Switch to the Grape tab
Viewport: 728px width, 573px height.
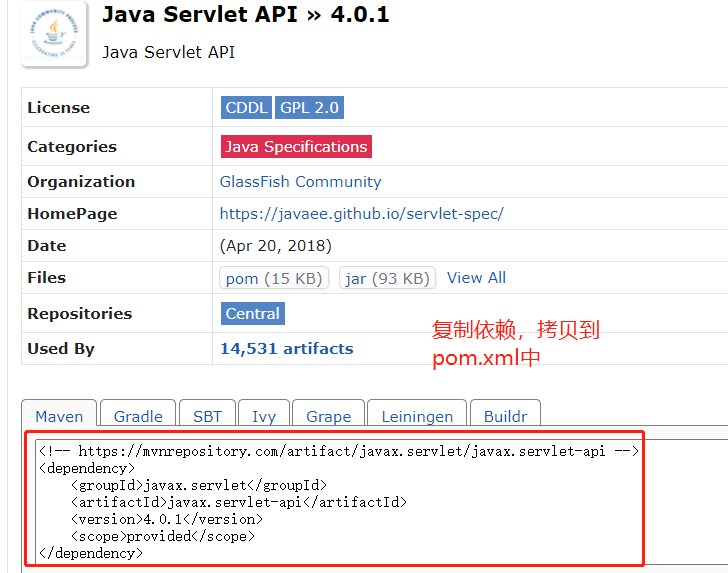pos(328,413)
